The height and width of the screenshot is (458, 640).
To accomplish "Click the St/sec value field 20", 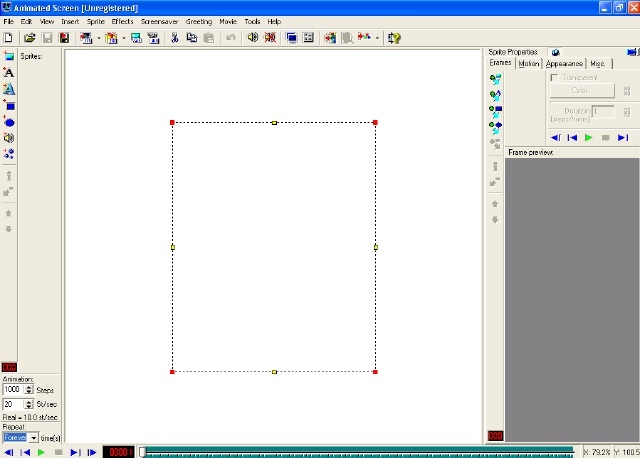I will 13,404.
